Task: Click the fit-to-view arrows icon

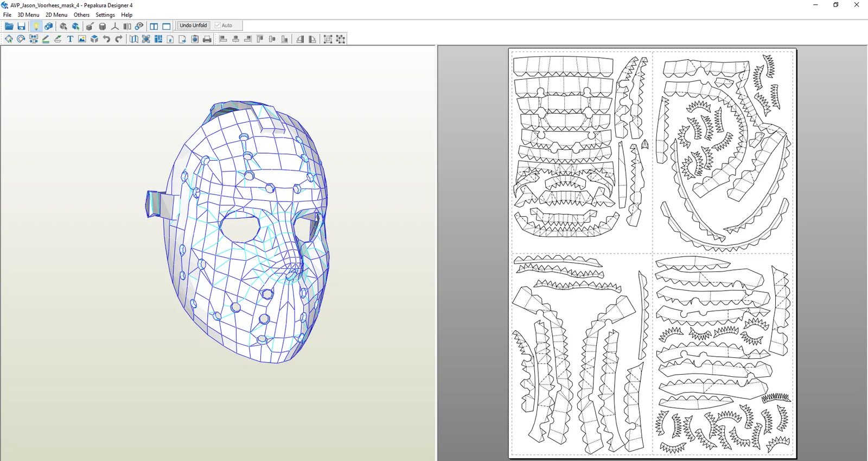Action: 146,39
